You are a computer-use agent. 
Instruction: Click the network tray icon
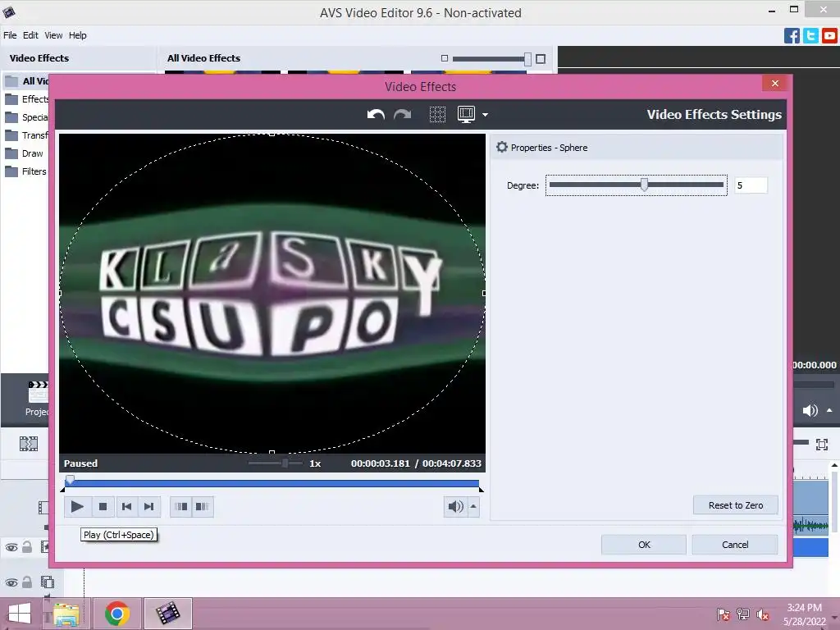tap(743, 614)
